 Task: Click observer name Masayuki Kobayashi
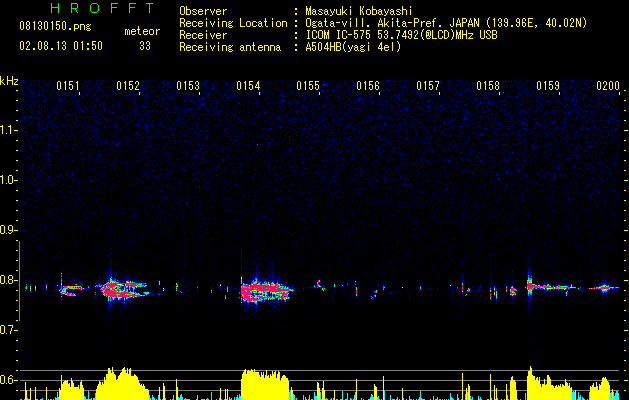[x=359, y=11]
